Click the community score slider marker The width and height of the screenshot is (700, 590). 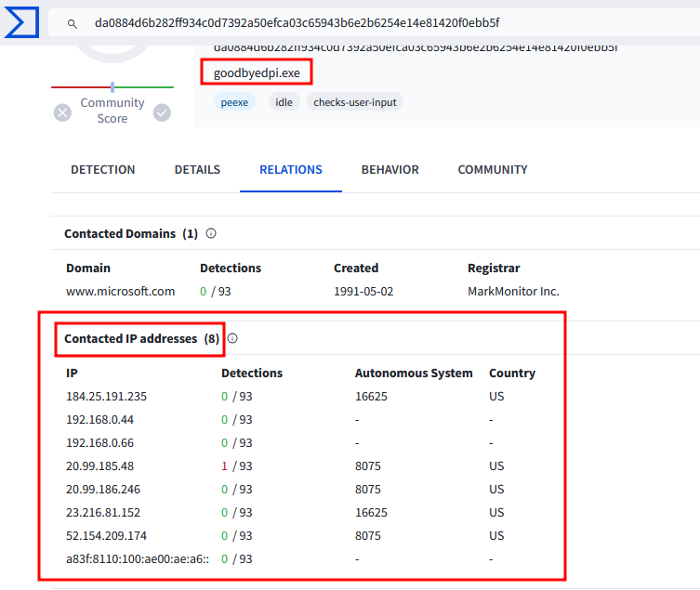tap(112, 86)
